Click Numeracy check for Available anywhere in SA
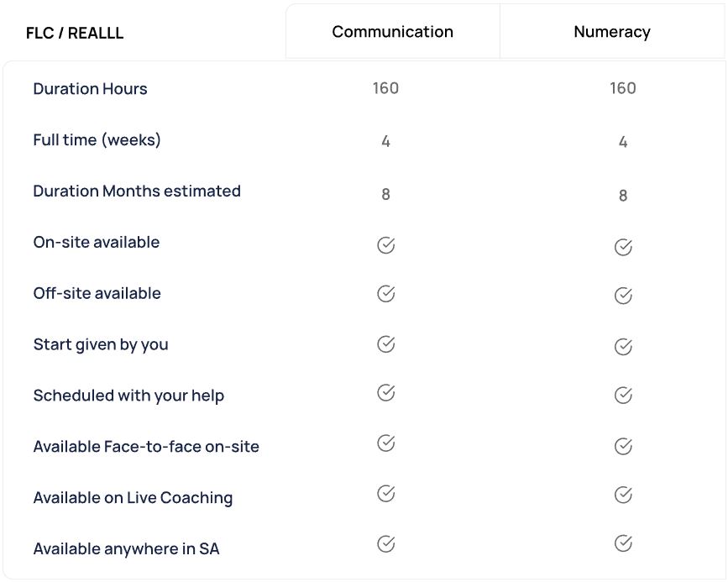Viewport: 728px width, 582px height. 623,543
